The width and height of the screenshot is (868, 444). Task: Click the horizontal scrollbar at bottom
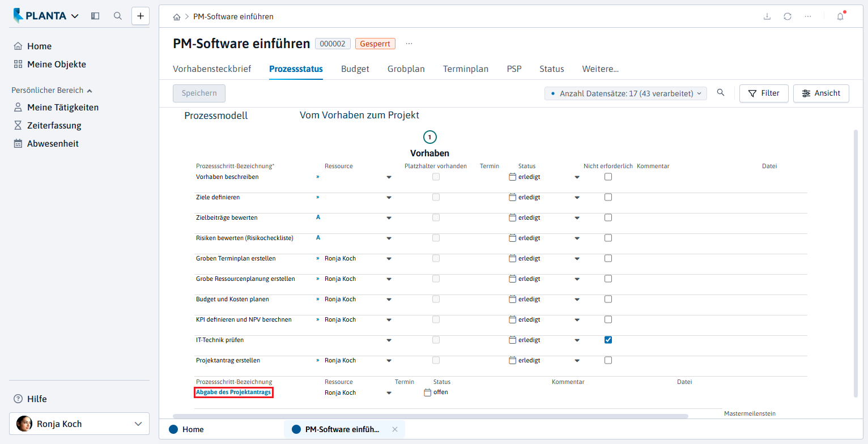coord(431,416)
